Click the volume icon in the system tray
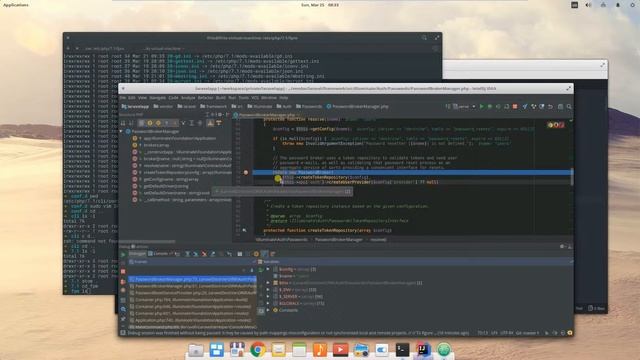Image resolution: width=640 pixels, height=360 pixels. 588,5
